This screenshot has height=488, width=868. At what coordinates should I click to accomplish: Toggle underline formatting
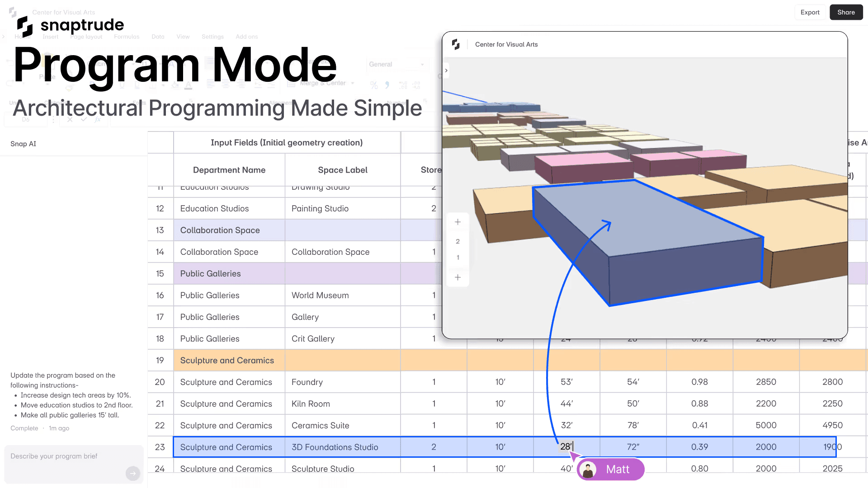coord(122,84)
